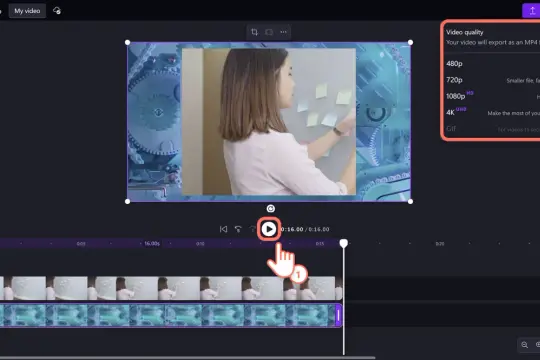Viewport: 540px width, 360px height.
Task: Click the crop icon above the preview
Action: [255, 32]
